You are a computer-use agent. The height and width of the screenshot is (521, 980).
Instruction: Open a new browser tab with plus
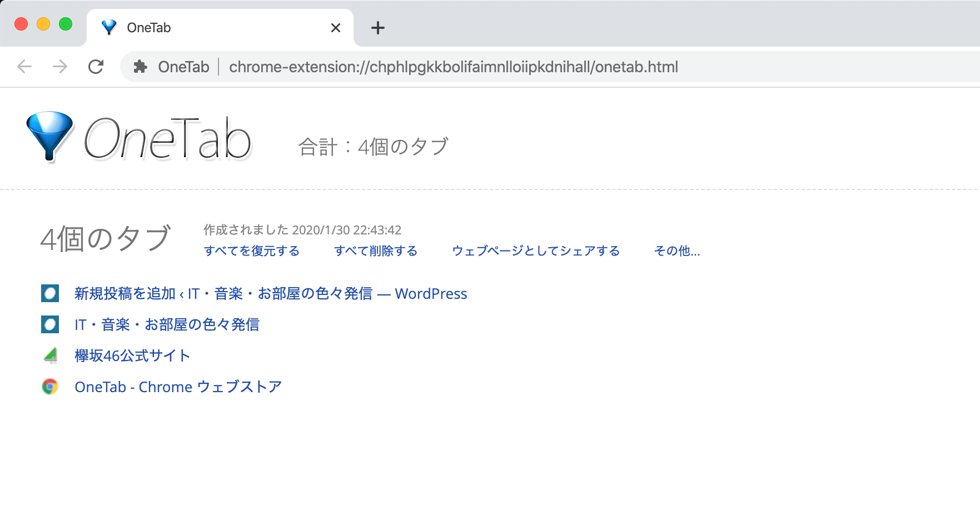pos(378,28)
